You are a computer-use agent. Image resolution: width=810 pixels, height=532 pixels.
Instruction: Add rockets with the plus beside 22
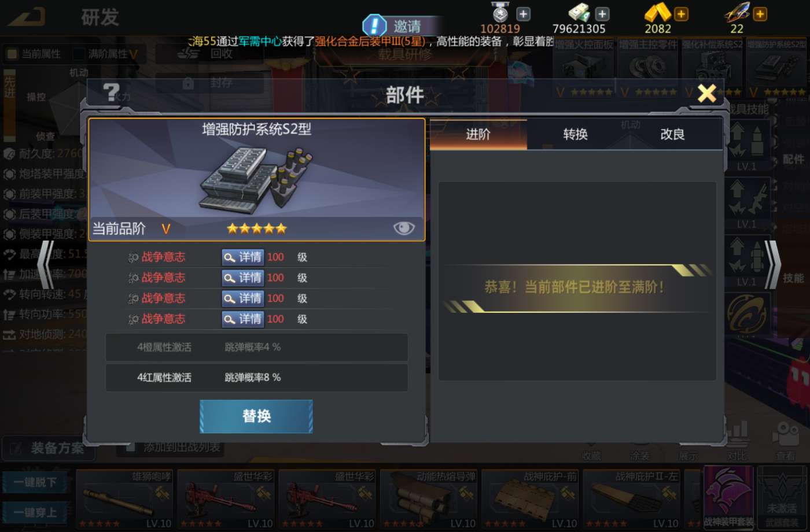coord(760,14)
